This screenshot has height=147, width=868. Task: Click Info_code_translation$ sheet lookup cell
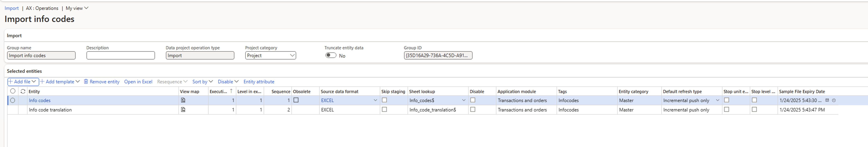438,110
